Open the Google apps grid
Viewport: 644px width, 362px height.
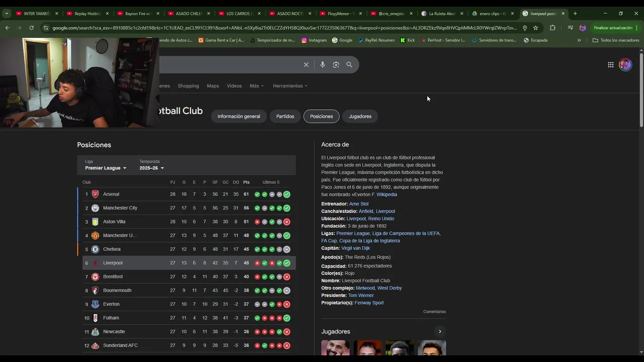click(x=610, y=64)
